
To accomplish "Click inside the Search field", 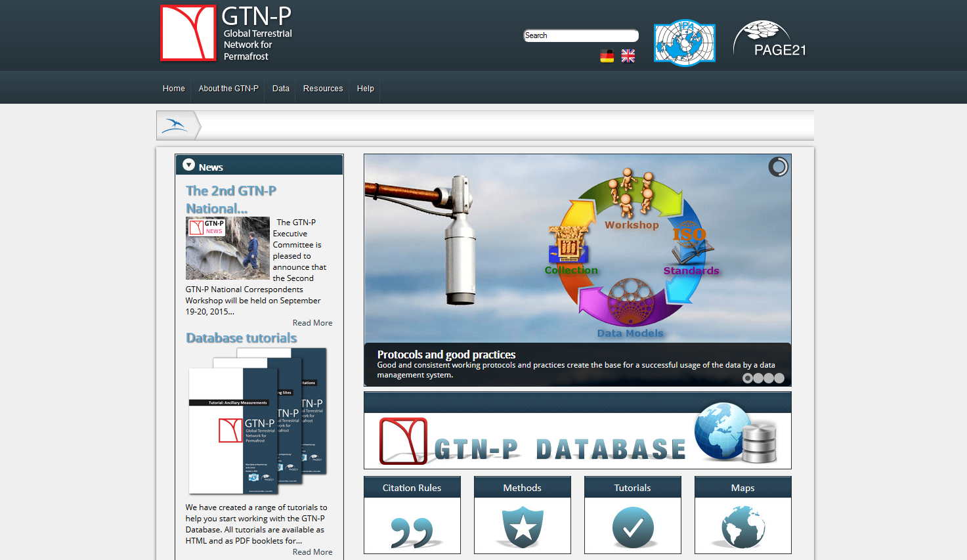I will click(x=580, y=35).
